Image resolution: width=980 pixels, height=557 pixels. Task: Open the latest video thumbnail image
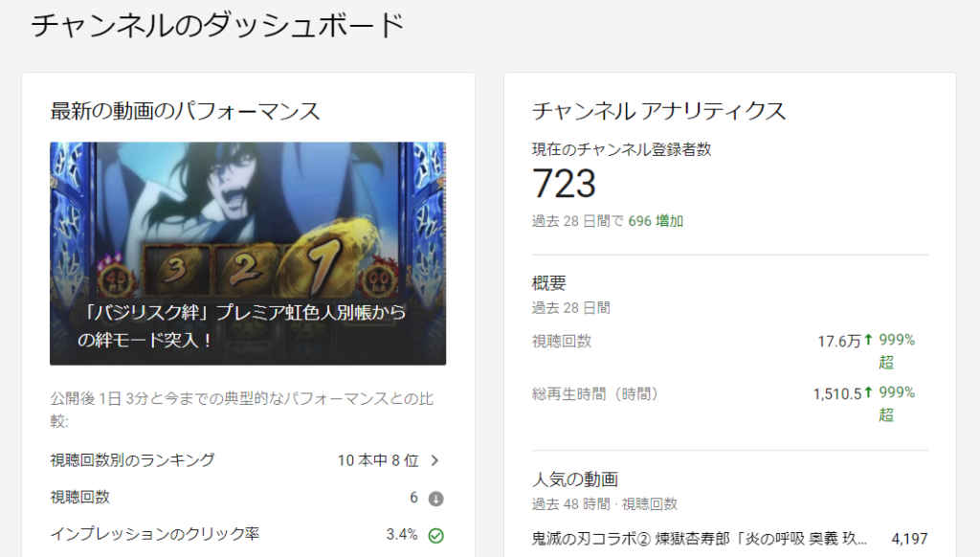click(x=248, y=254)
